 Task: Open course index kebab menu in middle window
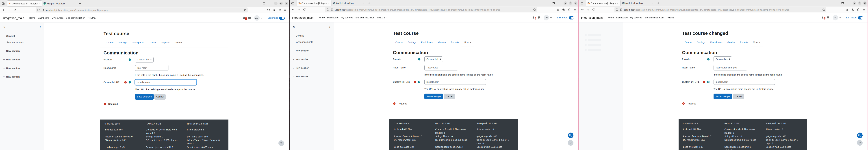click(x=330, y=27)
